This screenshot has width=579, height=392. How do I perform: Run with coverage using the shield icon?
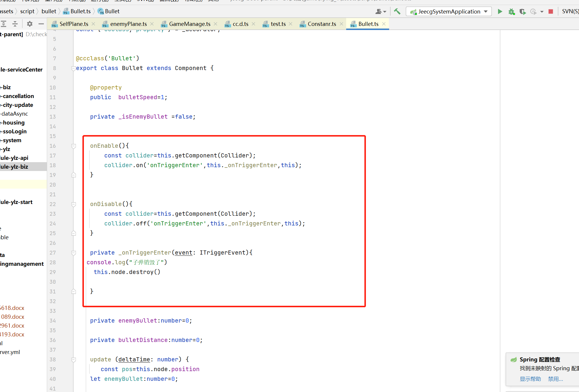coord(522,11)
